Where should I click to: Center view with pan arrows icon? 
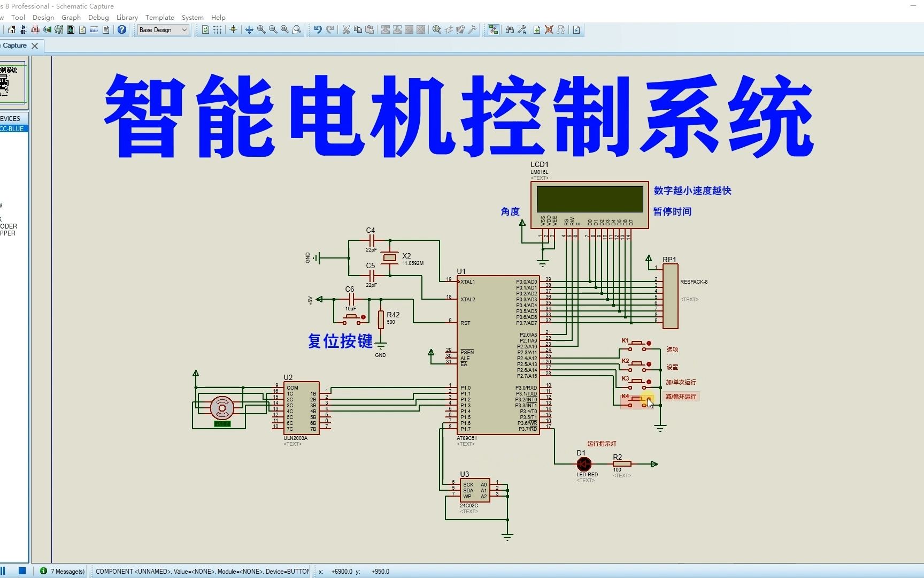[x=249, y=30]
